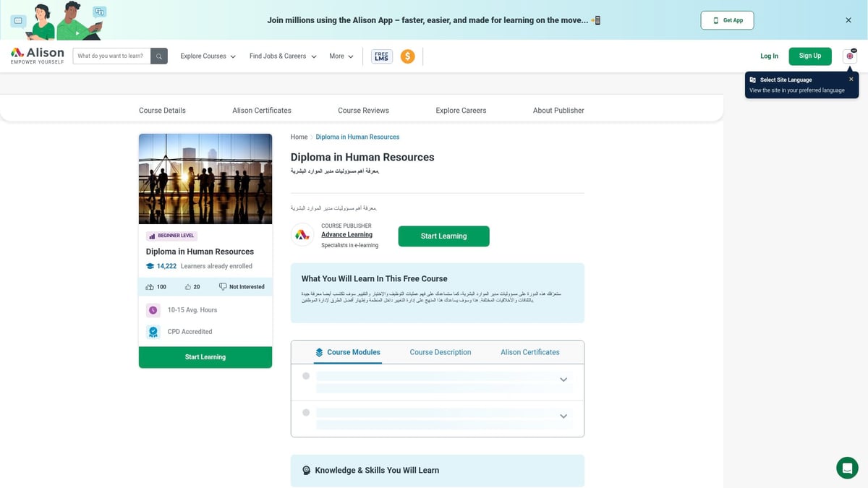The height and width of the screenshot is (488, 868).
Task: Open the site language globe icon
Action: pos(849,56)
